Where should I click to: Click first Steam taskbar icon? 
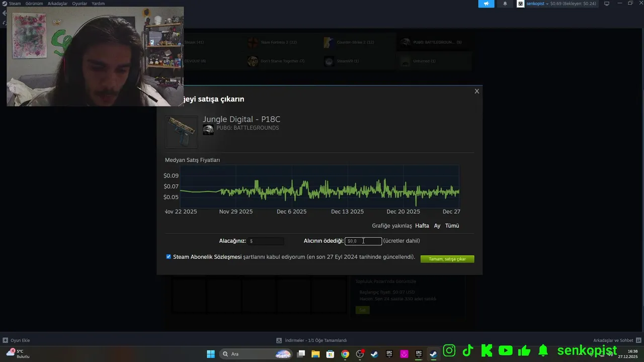click(x=374, y=354)
